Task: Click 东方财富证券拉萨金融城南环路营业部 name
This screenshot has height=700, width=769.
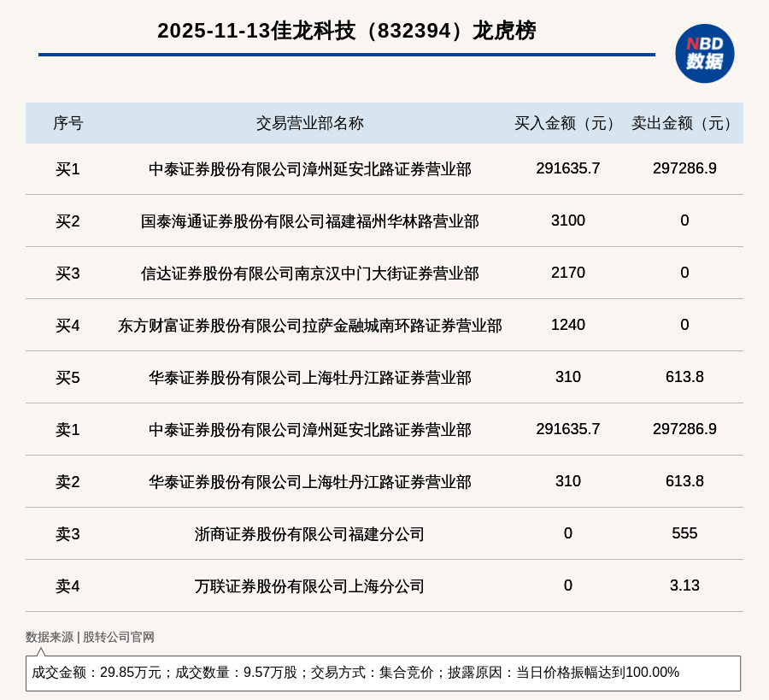Action: tap(309, 326)
